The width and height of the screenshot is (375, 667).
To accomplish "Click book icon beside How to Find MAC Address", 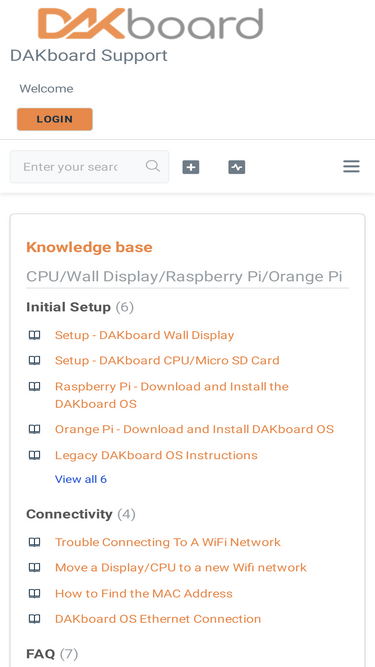I will (34, 593).
